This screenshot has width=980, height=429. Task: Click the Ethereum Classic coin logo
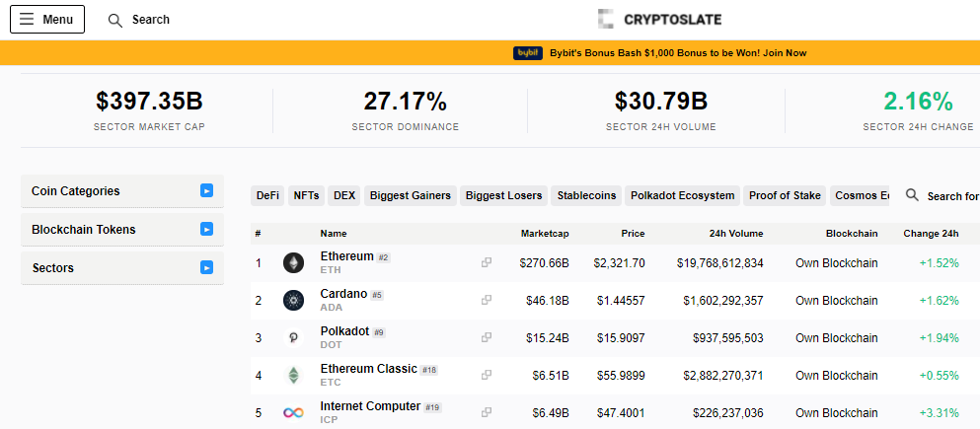click(x=293, y=376)
